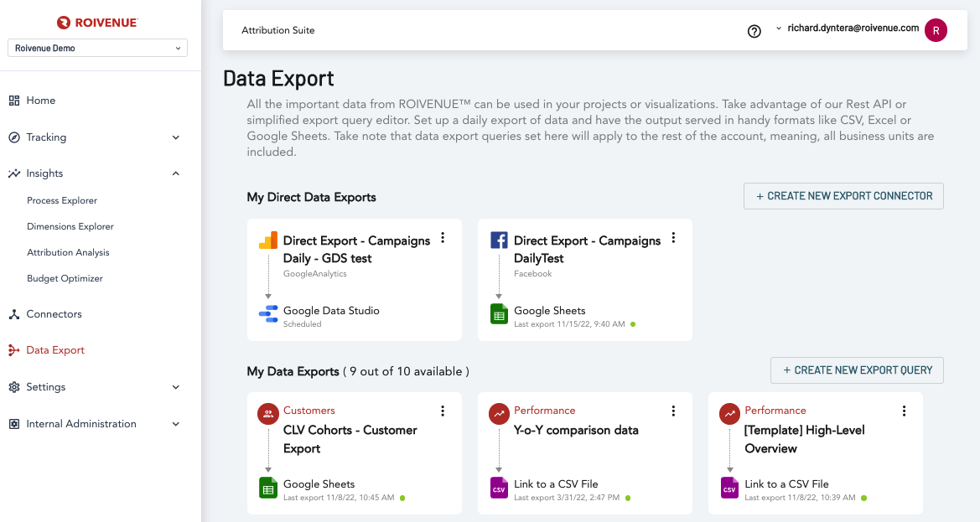Go to Home in sidebar

click(x=40, y=101)
